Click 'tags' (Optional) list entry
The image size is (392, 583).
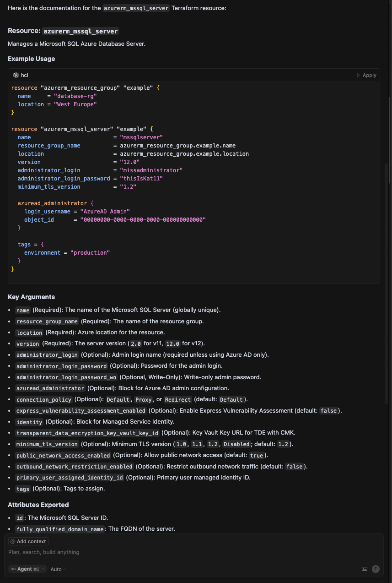23,489
